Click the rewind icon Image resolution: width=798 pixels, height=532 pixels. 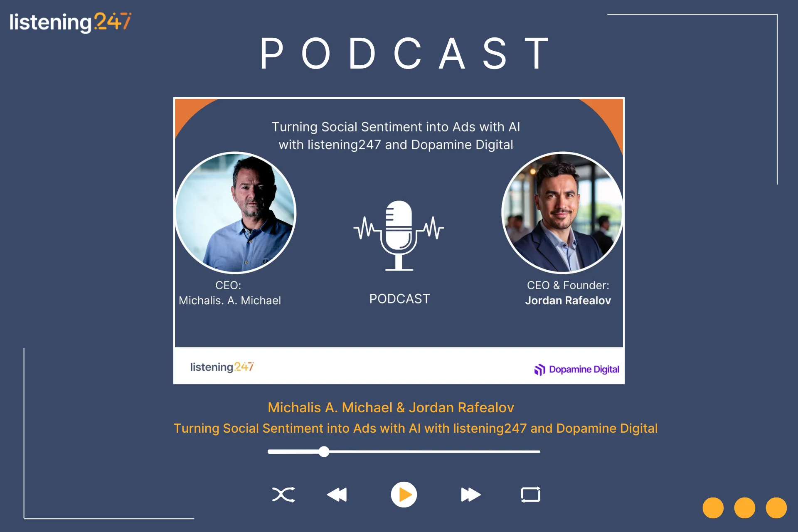pyautogui.click(x=337, y=495)
